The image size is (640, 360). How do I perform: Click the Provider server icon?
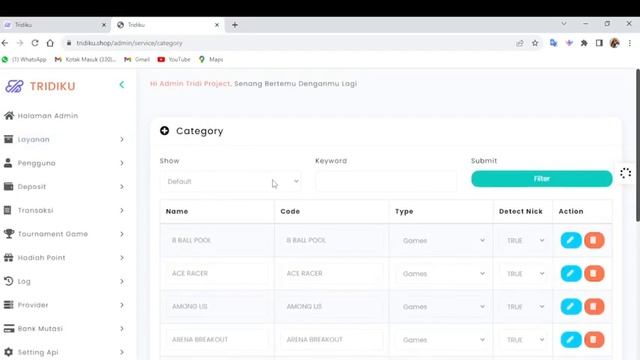tap(8, 305)
